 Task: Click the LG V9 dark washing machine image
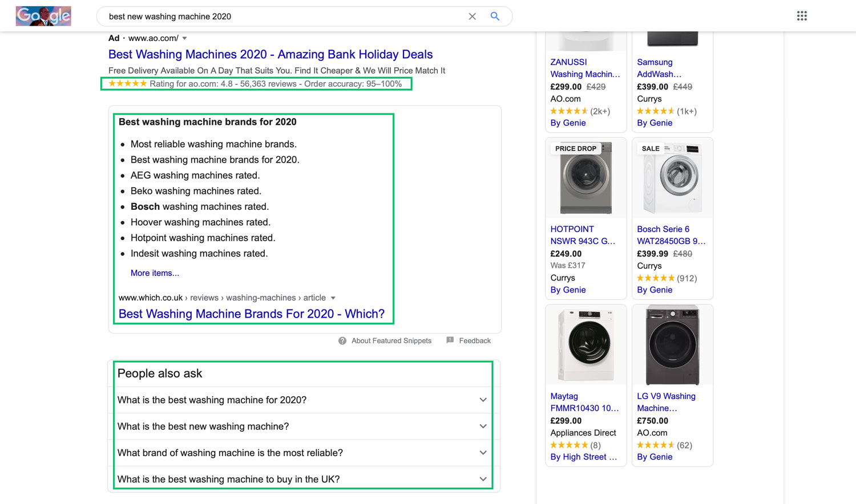pos(672,345)
